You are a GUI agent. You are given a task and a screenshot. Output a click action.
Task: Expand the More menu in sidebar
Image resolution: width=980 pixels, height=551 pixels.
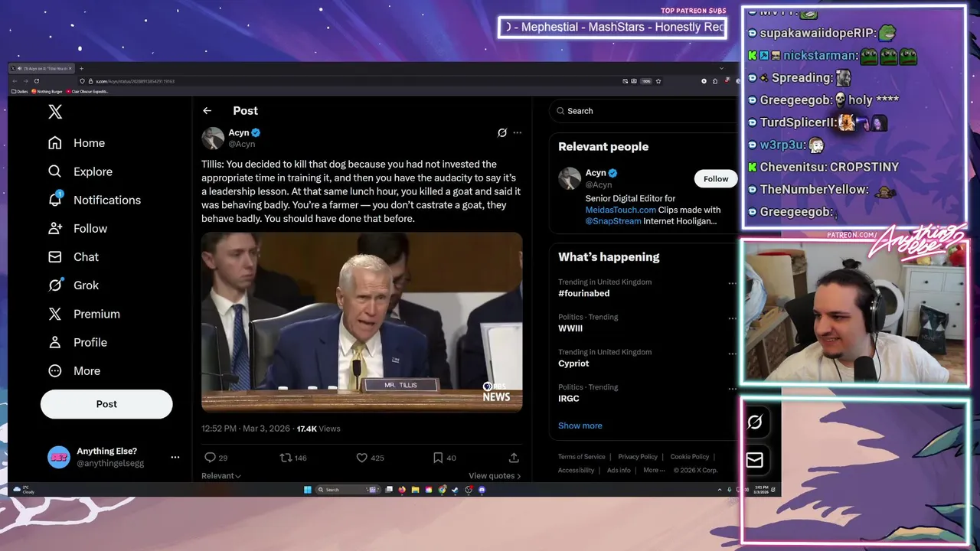74,370
